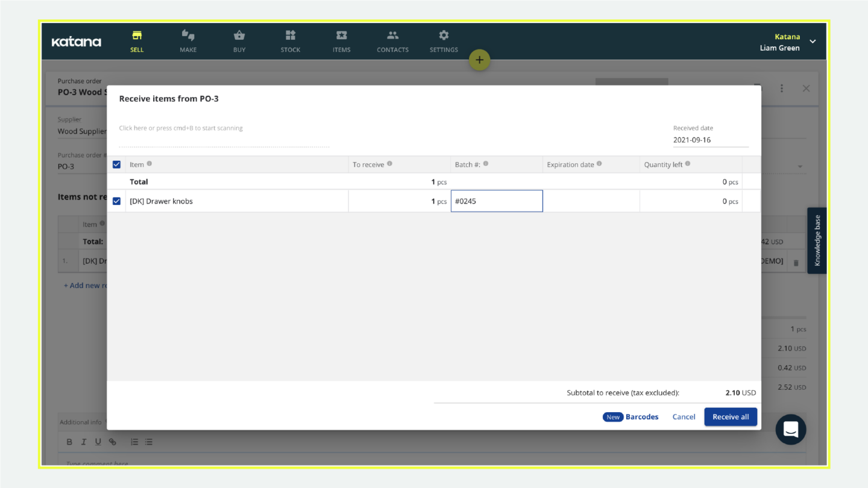Click the Batch # field containing #0245
This screenshot has width=868, height=488.
497,201
